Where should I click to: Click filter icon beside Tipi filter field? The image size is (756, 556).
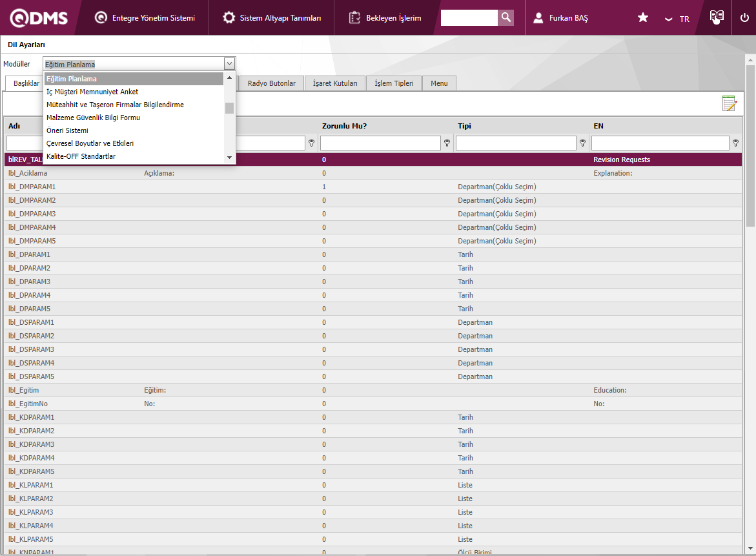[582, 143]
